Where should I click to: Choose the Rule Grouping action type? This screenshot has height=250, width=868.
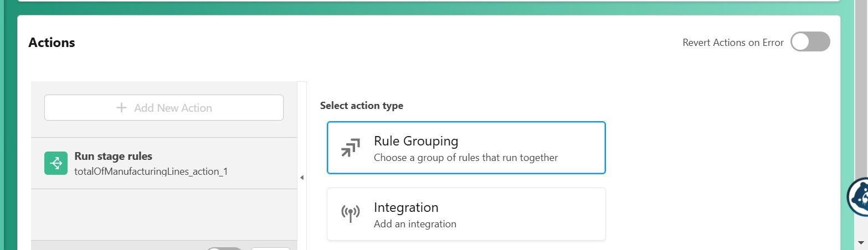466,148
